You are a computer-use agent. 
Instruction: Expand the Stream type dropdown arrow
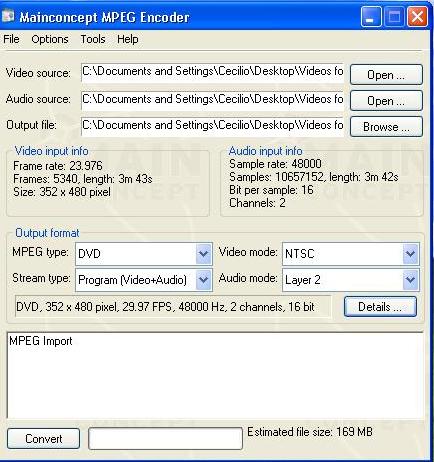click(x=203, y=280)
